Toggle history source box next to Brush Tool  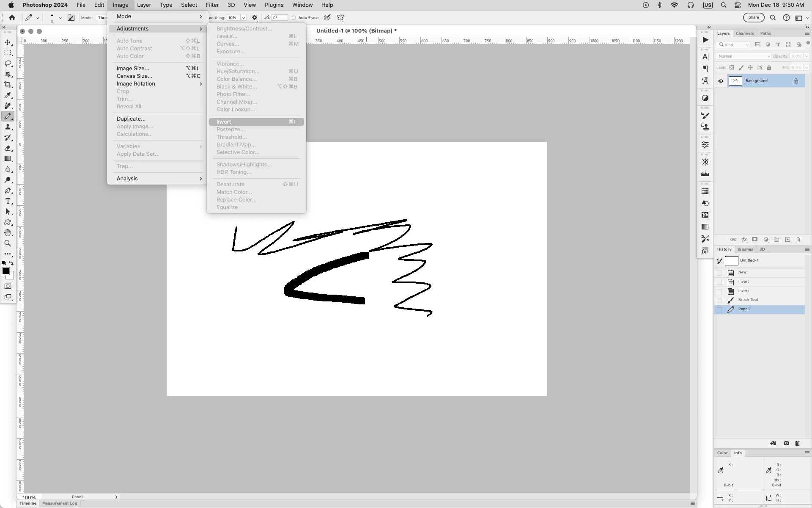click(x=719, y=300)
